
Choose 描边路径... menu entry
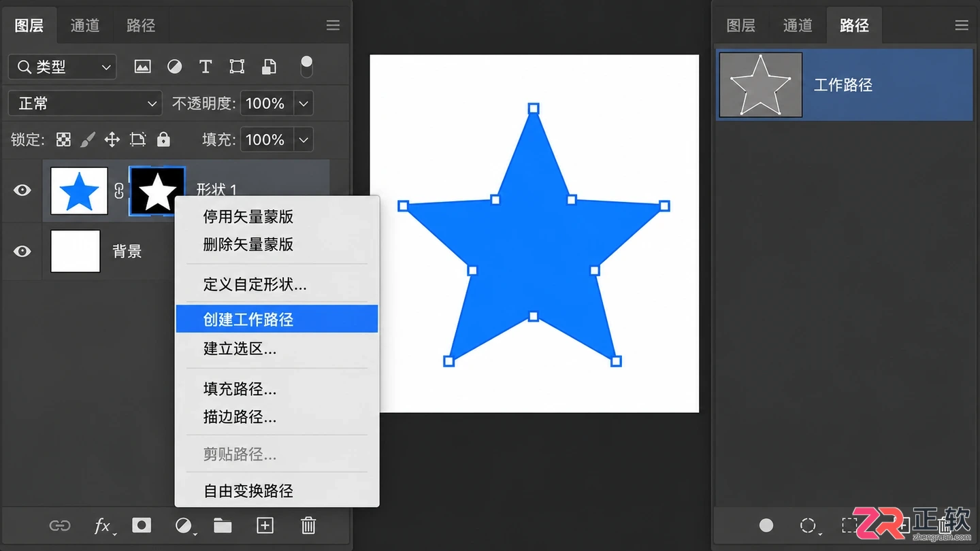276,416
